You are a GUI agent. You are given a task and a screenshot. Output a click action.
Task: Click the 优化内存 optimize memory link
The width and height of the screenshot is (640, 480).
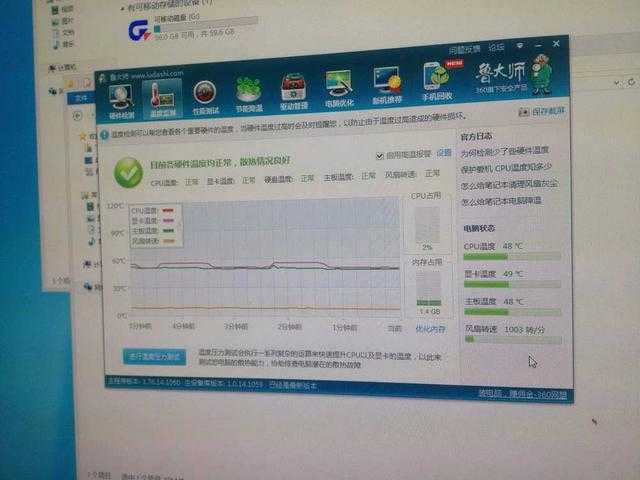coord(430,329)
